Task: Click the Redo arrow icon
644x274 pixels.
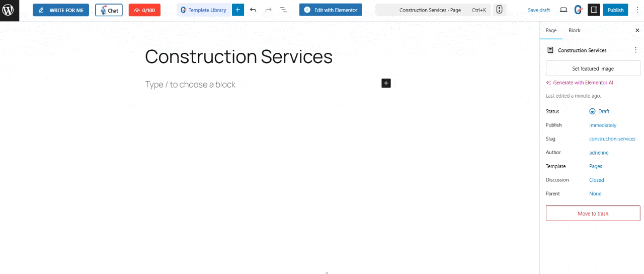Action: [x=268, y=10]
